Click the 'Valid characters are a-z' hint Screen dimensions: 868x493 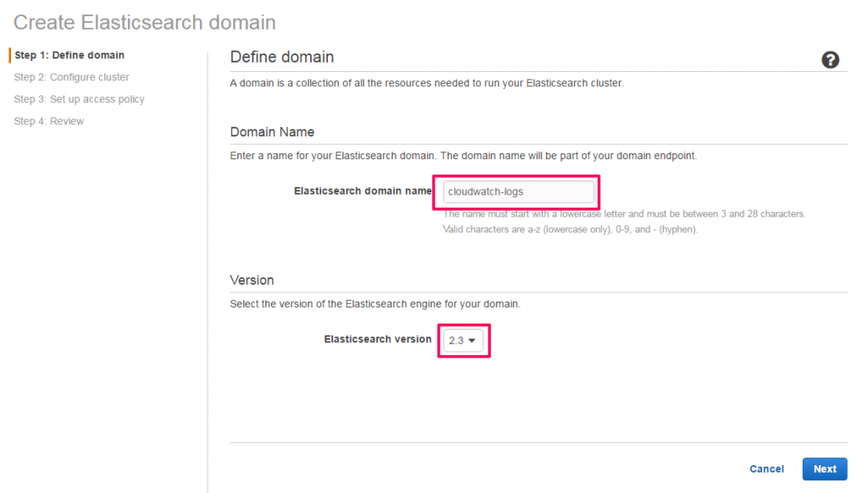pyautogui.click(x=570, y=229)
